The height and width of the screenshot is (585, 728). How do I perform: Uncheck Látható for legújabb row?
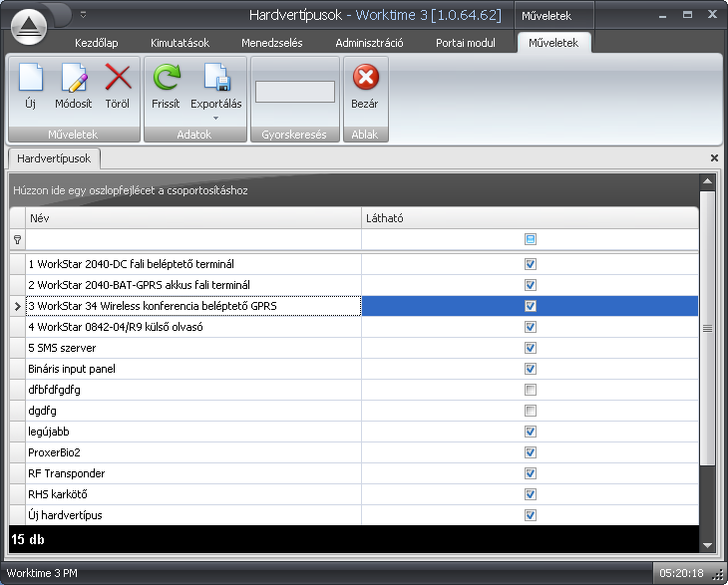[x=531, y=432]
